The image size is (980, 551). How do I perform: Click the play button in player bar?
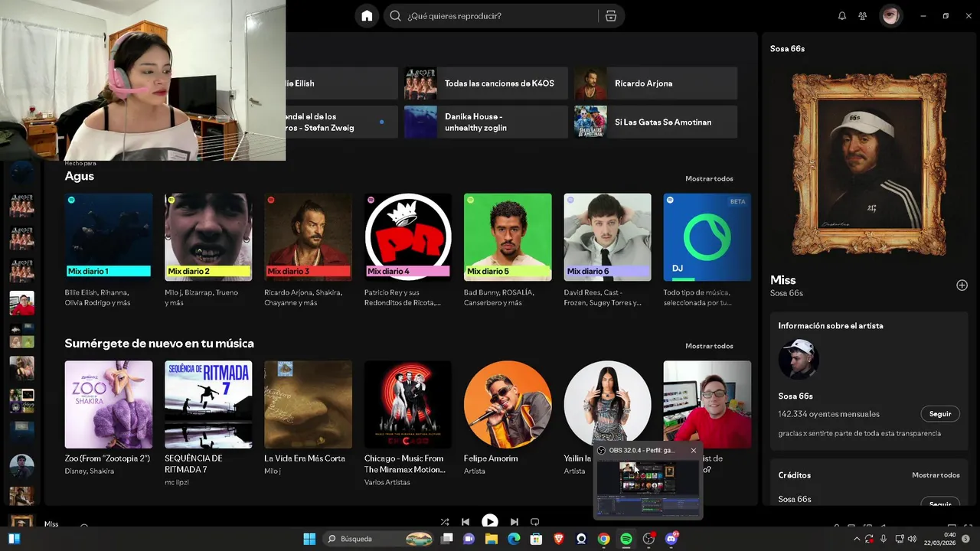[x=490, y=522]
